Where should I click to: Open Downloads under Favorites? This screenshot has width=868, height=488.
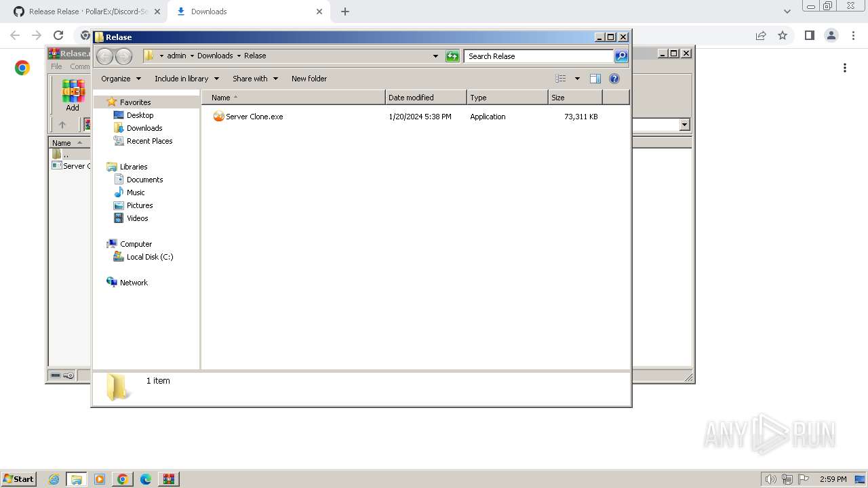144,128
